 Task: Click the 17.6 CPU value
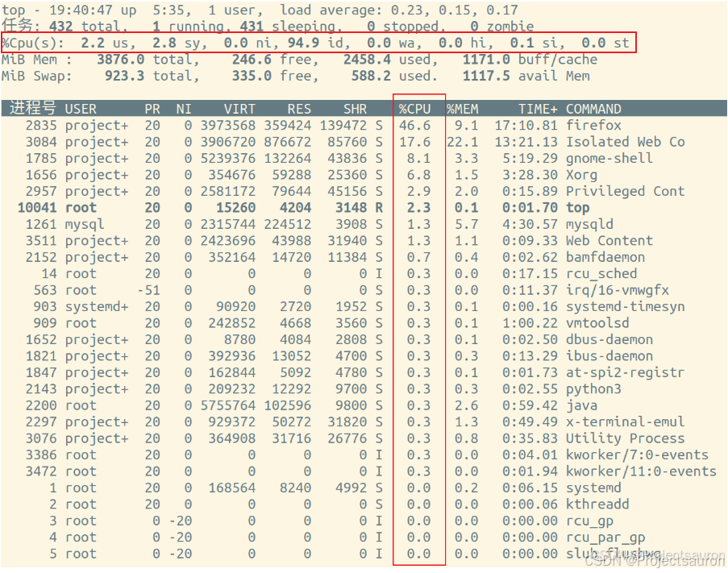(x=414, y=142)
